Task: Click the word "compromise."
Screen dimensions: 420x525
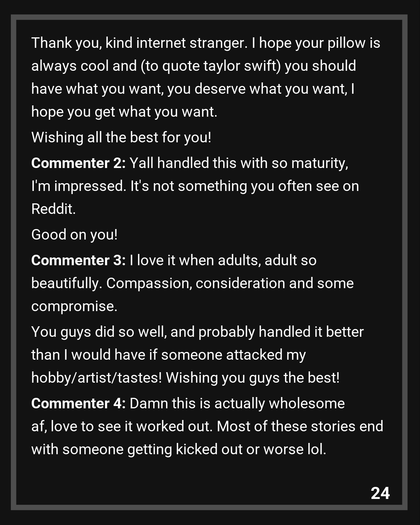Action: point(74,306)
